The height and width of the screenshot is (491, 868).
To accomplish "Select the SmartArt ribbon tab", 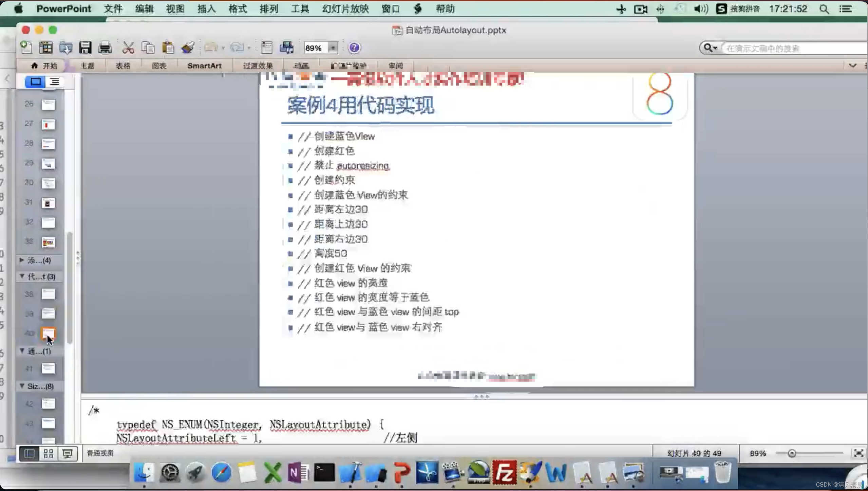I will pyautogui.click(x=204, y=66).
